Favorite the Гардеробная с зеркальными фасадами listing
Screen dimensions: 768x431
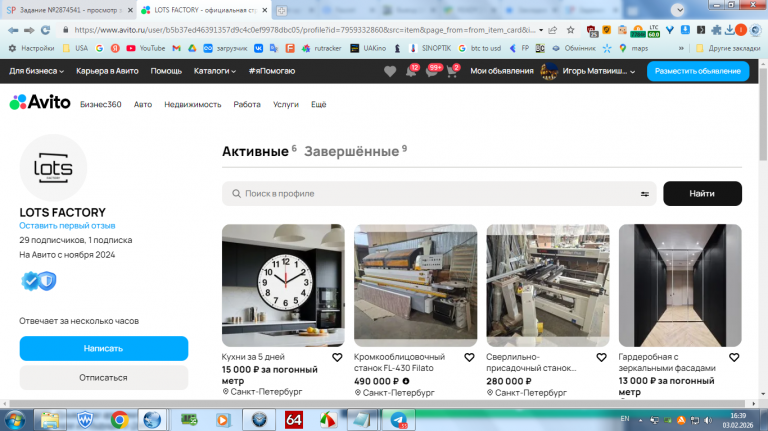click(734, 358)
